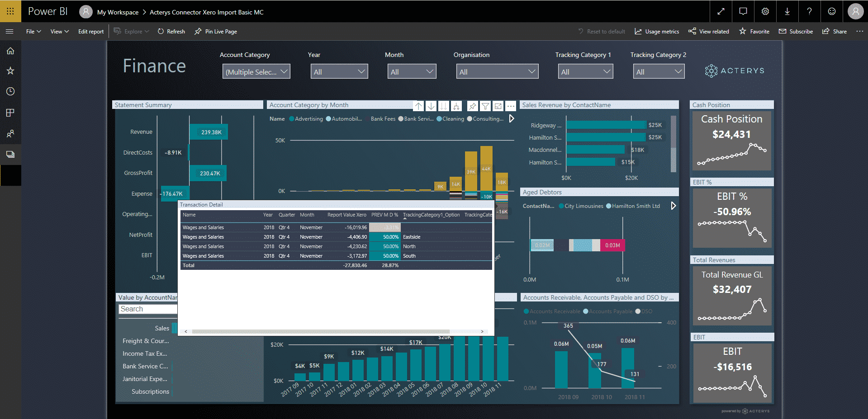Toggle City Limousines legend in Aged Debtors
The width and height of the screenshot is (868, 419).
tap(581, 206)
